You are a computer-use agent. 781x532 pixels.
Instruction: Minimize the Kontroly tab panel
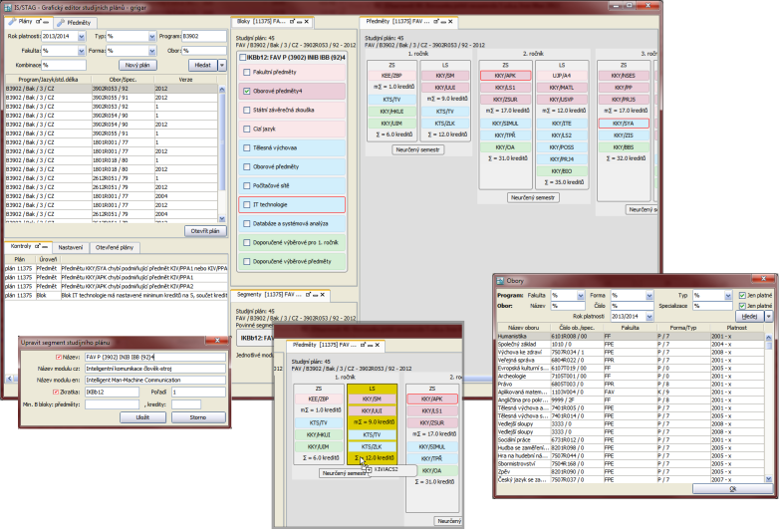(45, 247)
